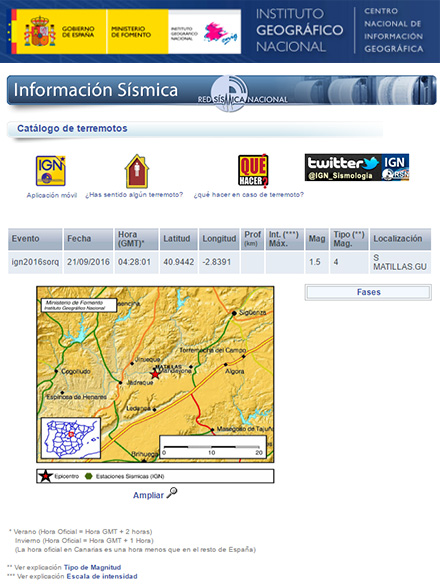Image resolution: width=440 pixels, height=584 pixels.
Task: Click the Ampliar link below the map
Action: tap(148, 495)
